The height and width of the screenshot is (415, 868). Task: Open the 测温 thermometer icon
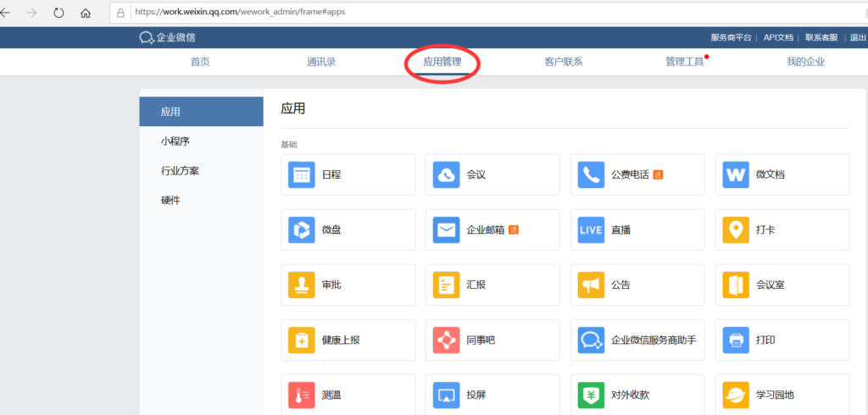(x=302, y=395)
